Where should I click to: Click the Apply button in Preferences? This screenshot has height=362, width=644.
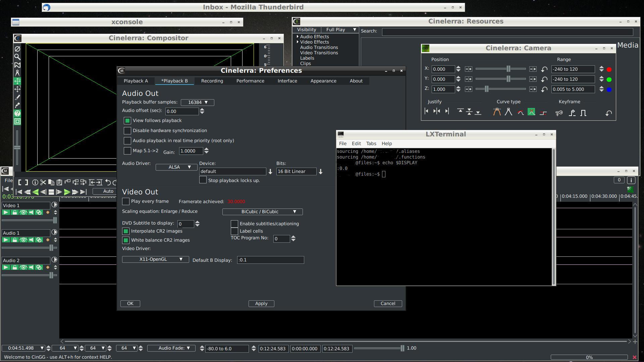[261, 303]
